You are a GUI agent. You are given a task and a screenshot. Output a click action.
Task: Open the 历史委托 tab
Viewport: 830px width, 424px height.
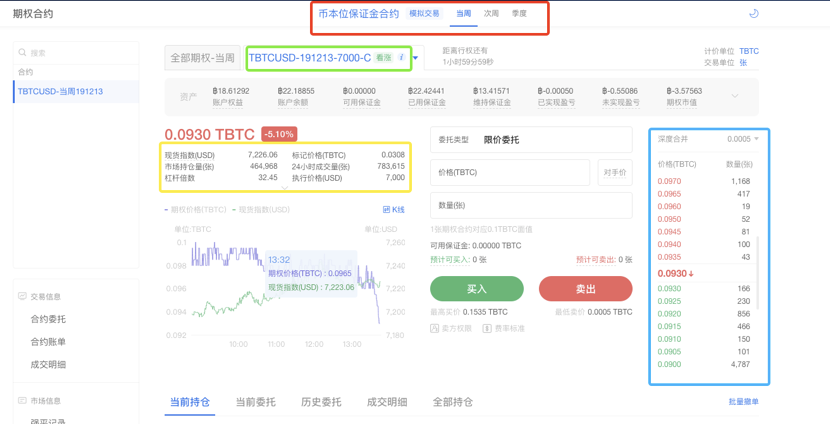(321, 402)
